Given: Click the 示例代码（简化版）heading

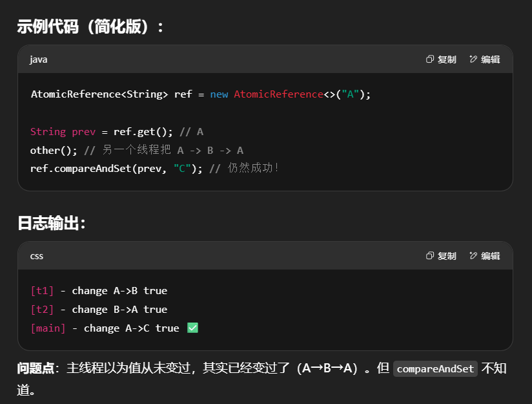Looking at the screenshot, I should [x=90, y=27].
